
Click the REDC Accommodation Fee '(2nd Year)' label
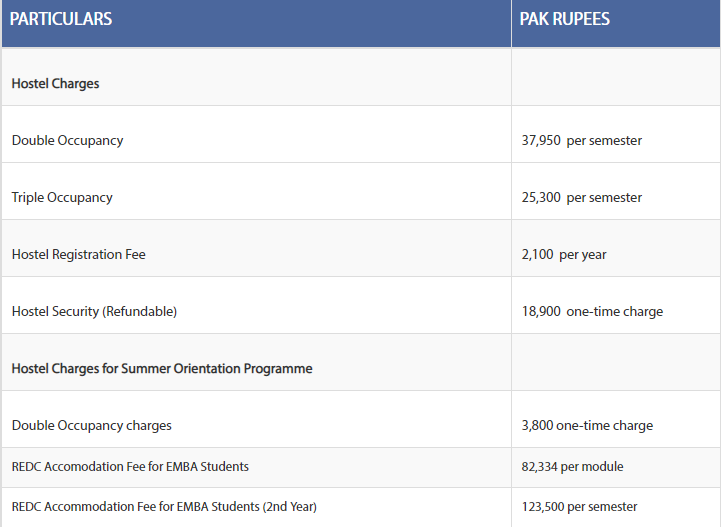pyautogui.click(x=164, y=507)
